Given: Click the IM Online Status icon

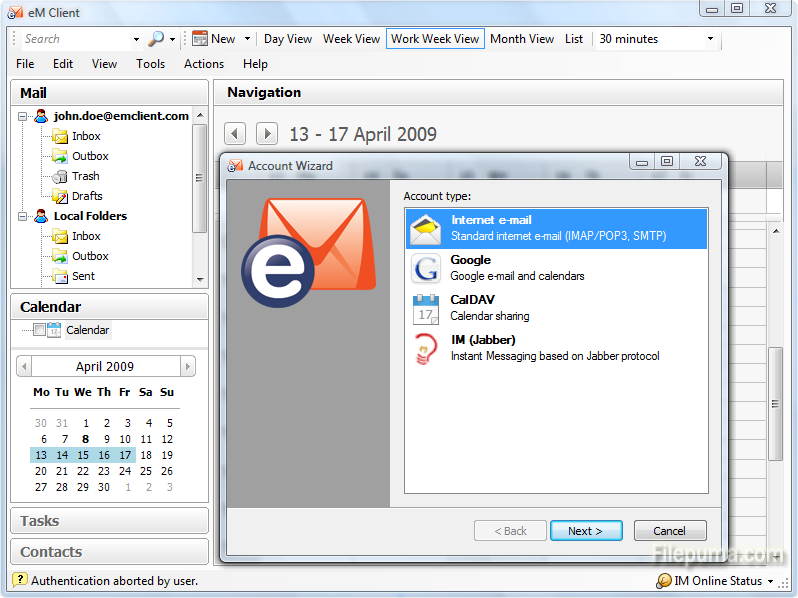Looking at the screenshot, I should (x=664, y=581).
